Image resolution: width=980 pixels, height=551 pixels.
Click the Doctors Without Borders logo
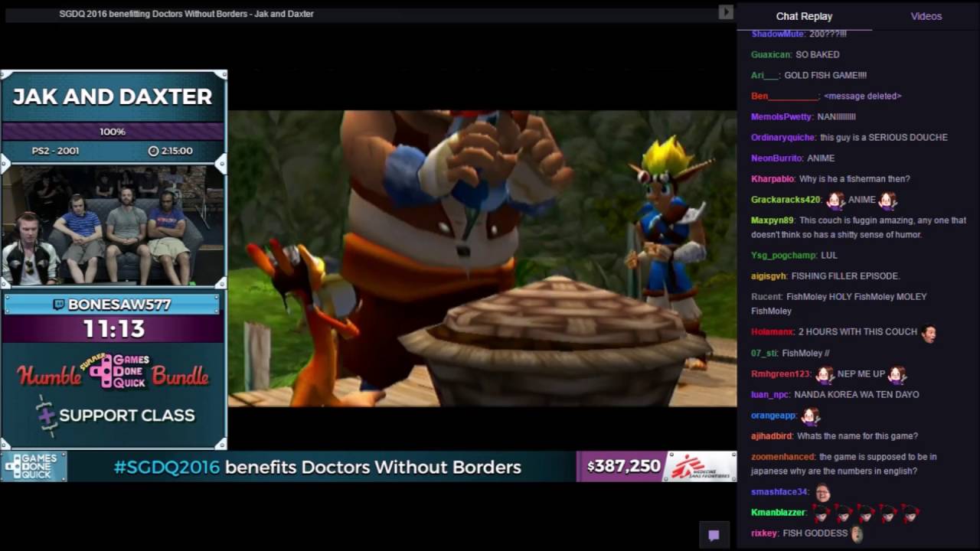pyautogui.click(x=699, y=466)
